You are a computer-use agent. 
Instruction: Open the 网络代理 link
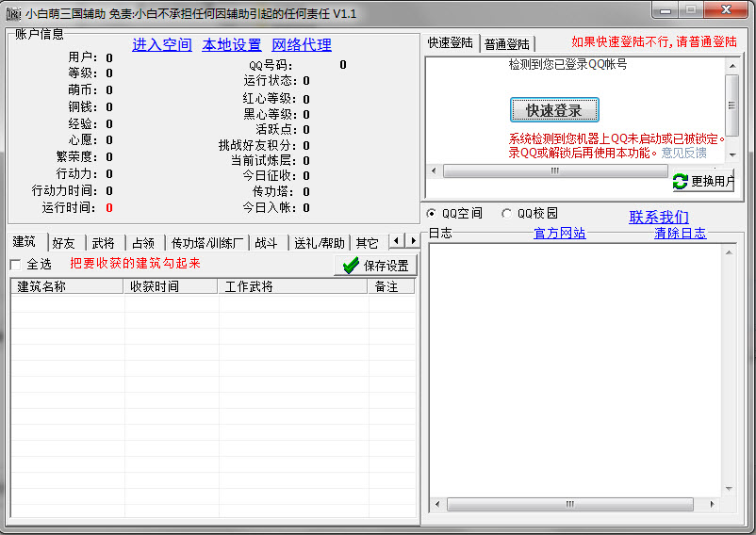coord(302,45)
